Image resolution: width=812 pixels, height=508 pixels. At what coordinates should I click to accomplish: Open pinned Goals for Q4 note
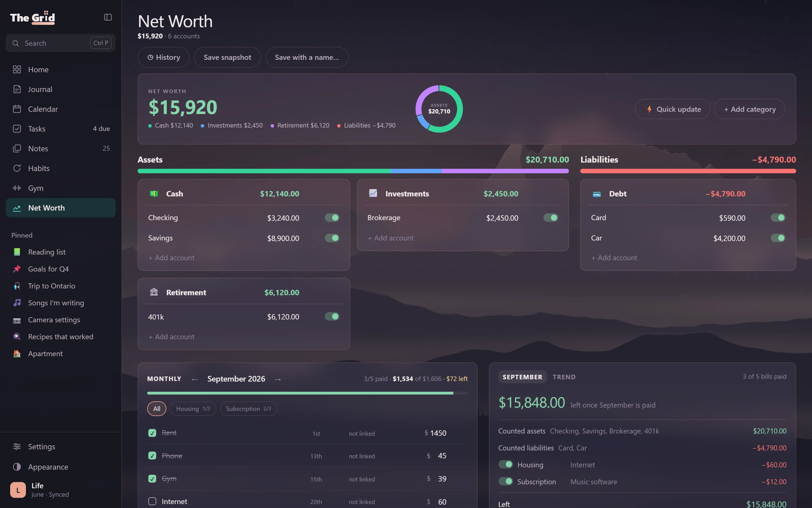pos(60,269)
